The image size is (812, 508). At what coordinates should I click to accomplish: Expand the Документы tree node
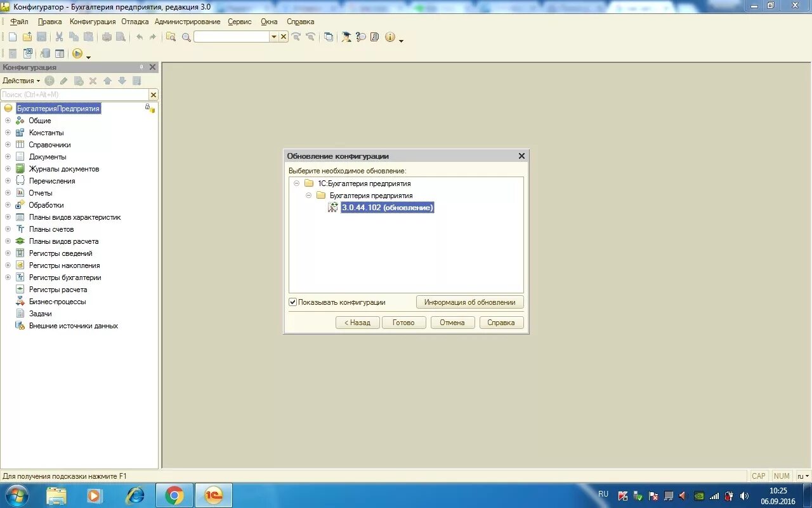pyautogui.click(x=8, y=157)
